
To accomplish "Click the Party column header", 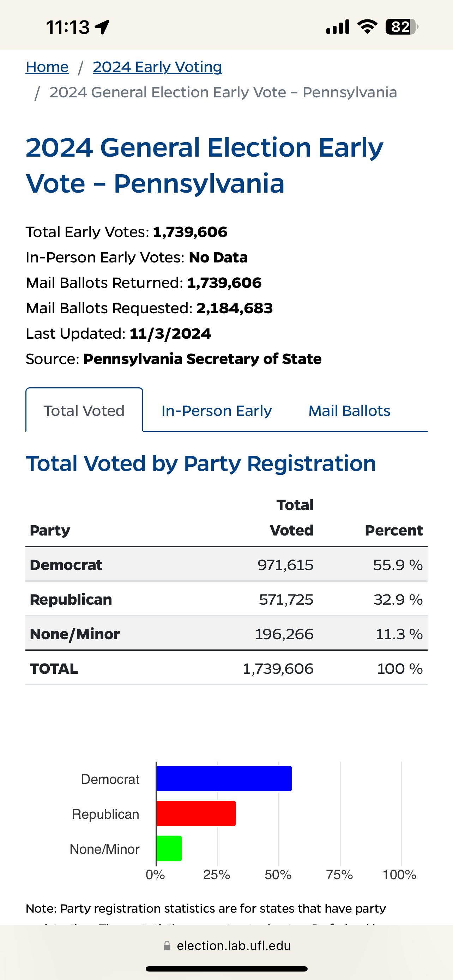I will click(50, 530).
